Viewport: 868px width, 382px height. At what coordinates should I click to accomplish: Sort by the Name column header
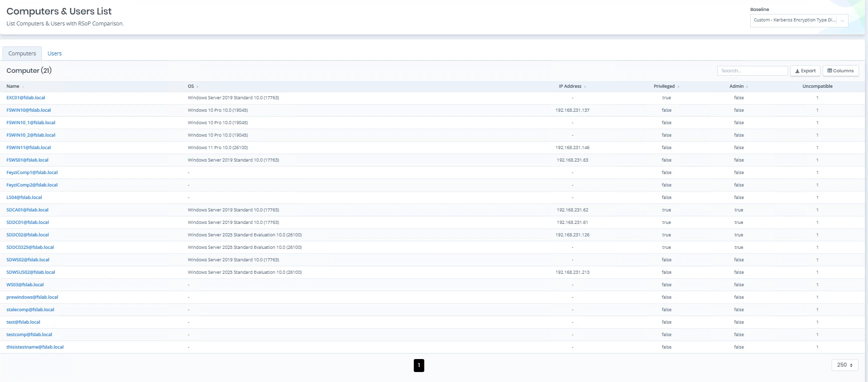coord(15,86)
